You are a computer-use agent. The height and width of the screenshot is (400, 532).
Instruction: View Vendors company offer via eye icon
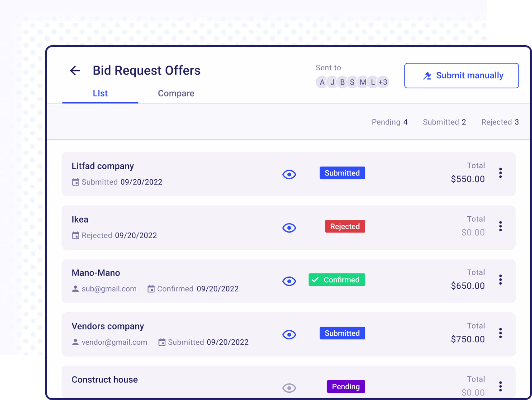click(x=289, y=334)
